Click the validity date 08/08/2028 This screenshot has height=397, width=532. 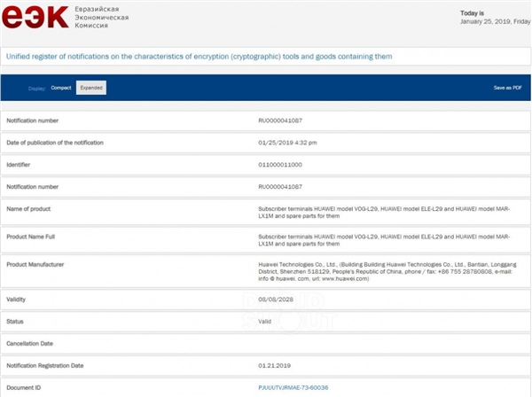[x=276, y=300]
